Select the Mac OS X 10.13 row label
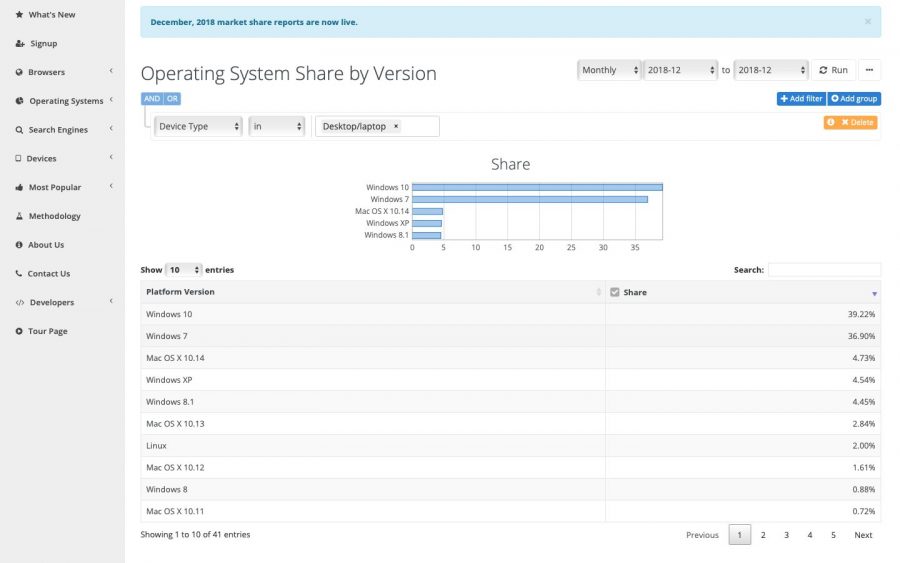Image resolution: width=900 pixels, height=563 pixels. (x=175, y=424)
